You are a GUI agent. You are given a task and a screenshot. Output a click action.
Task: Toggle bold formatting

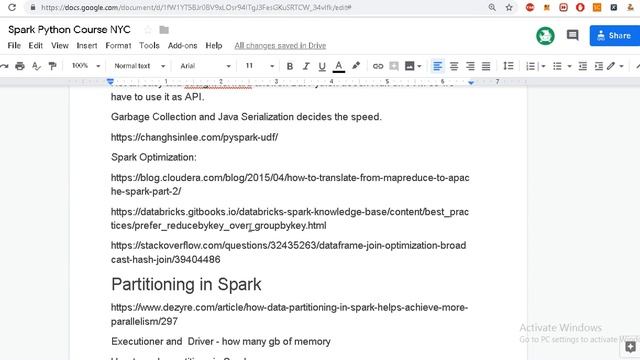tap(290, 66)
